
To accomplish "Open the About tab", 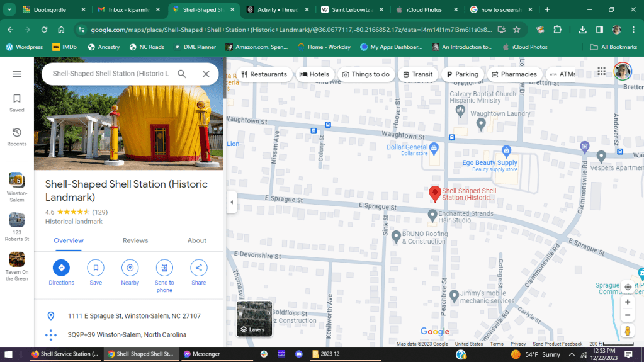I will click(x=197, y=240).
